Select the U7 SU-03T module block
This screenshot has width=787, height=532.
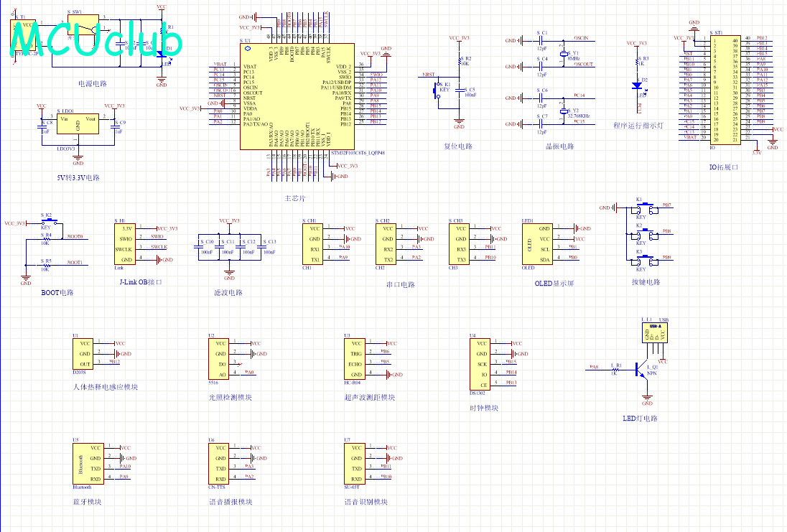(354, 463)
